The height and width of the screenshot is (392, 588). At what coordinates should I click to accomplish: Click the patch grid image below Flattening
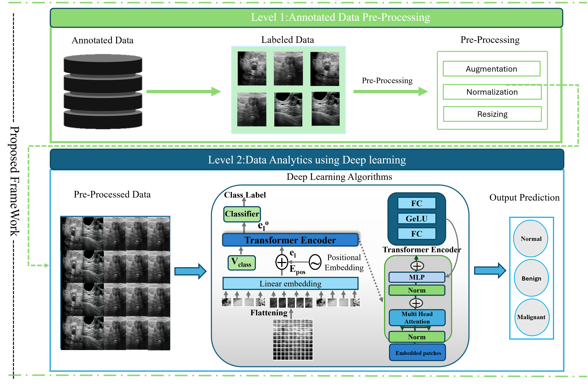(x=293, y=339)
